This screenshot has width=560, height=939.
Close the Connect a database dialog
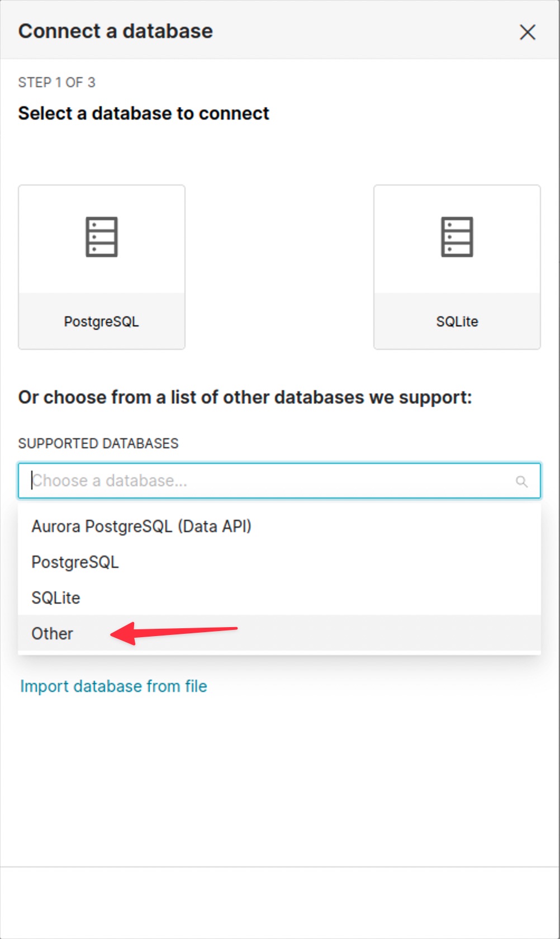point(527,32)
